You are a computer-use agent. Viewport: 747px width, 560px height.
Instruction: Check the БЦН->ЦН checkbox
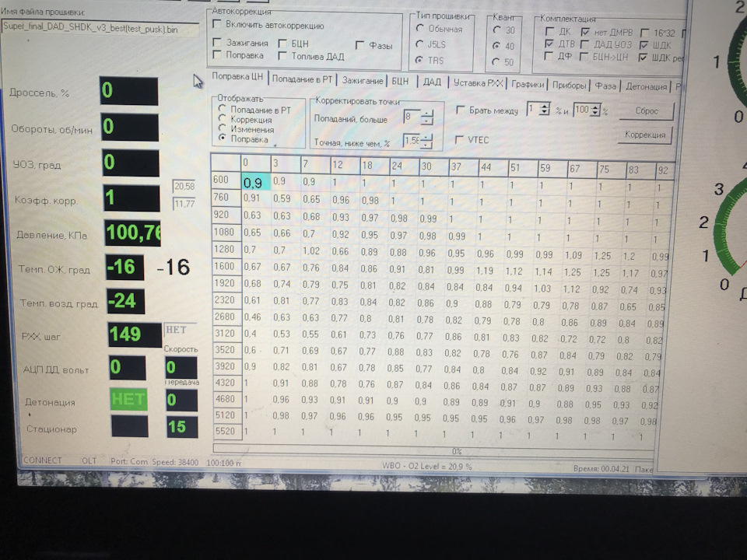584,57
